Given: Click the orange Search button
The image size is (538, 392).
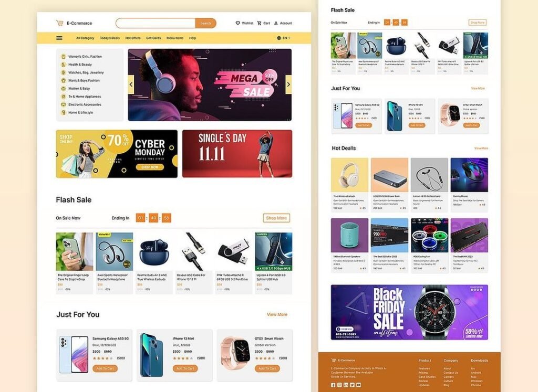Looking at the screenshot, I should (205, 23).
